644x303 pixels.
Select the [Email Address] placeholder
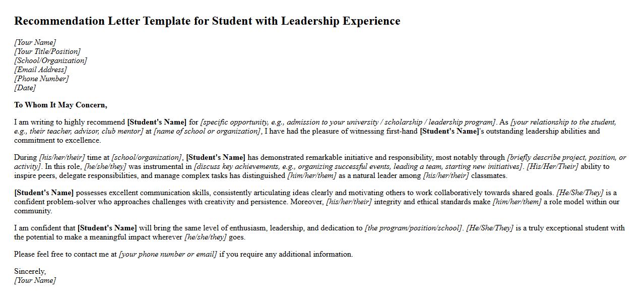[x=40, y=70]
